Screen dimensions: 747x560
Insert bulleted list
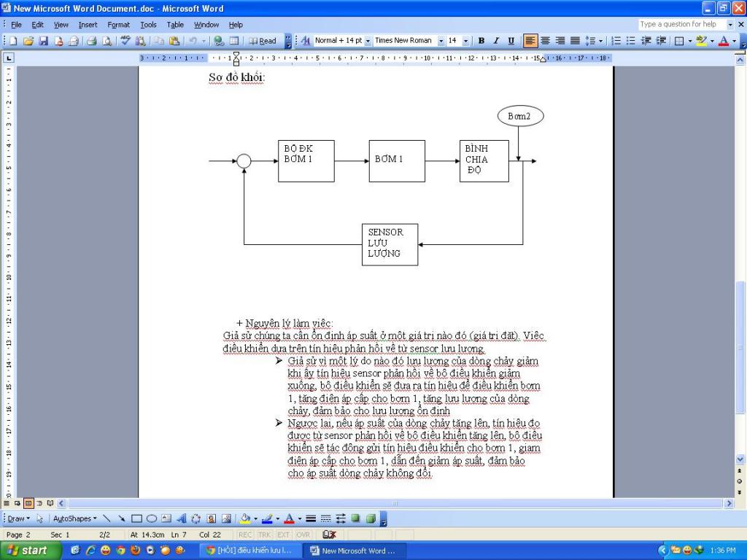(631, 41)
